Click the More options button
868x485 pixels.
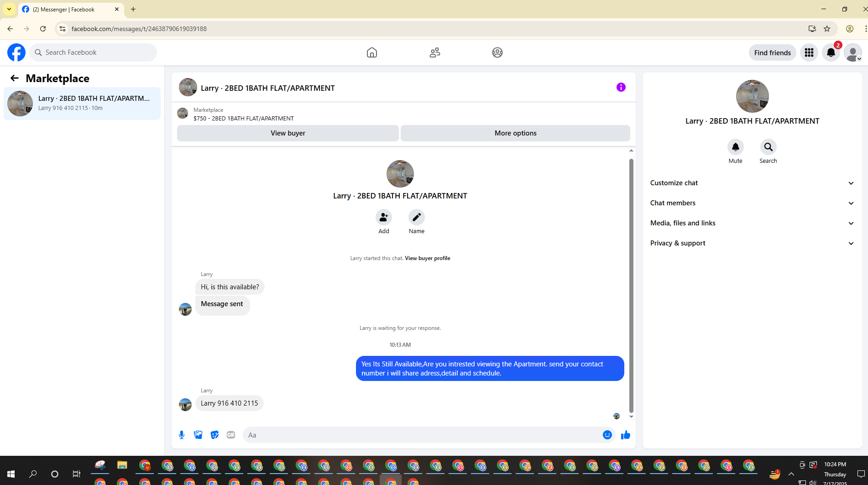515,133
